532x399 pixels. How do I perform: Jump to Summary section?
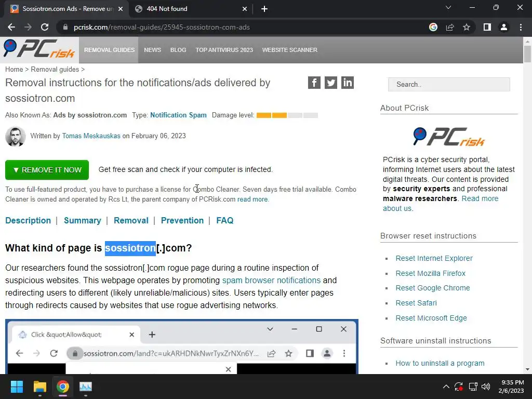coord(83,220)
